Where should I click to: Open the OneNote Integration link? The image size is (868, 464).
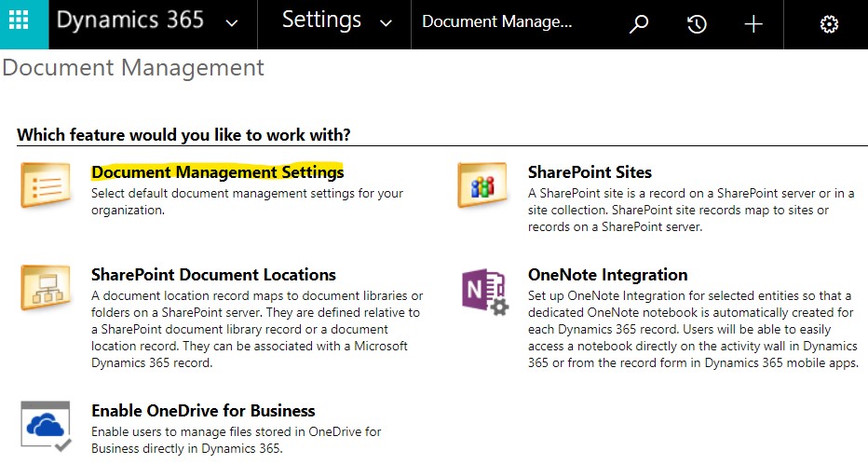pyautogui.click(x=608, y=275)
